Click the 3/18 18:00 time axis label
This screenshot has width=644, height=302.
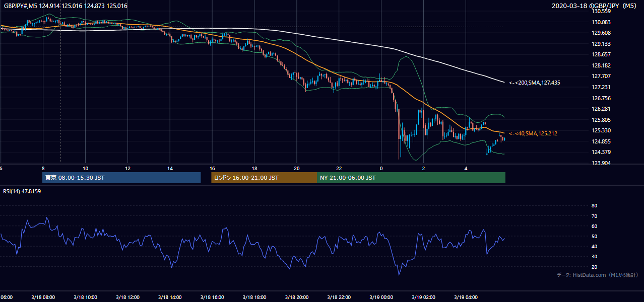click(254, 297)
